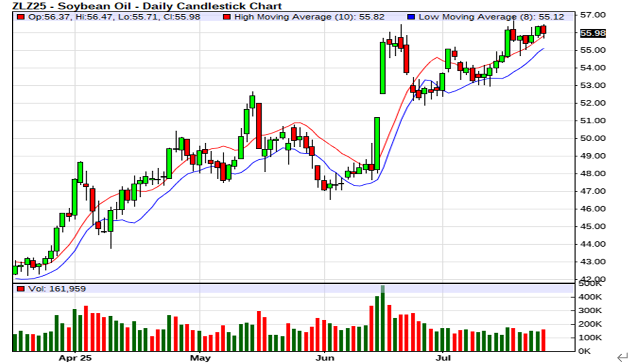Screen dimensions: 638x364
Task: Click the Jun date axis label
Action: 325,358
